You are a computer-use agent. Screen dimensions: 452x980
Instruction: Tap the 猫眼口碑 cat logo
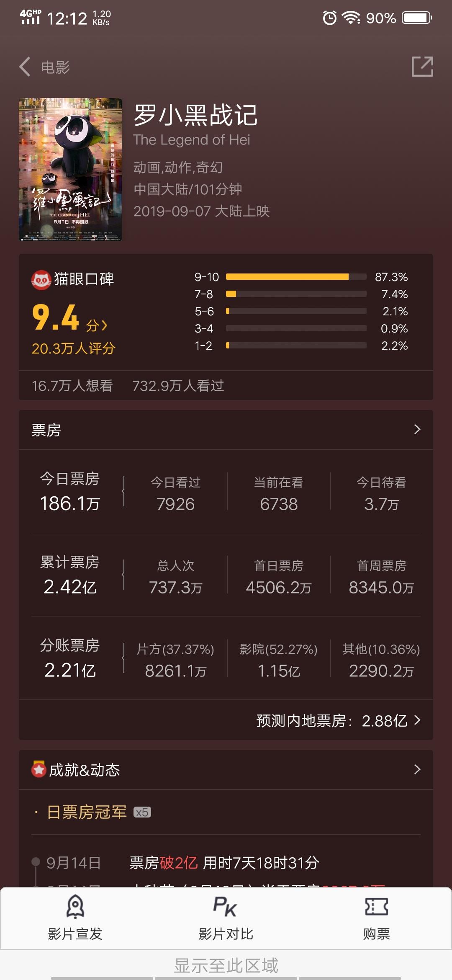point(41,280)
